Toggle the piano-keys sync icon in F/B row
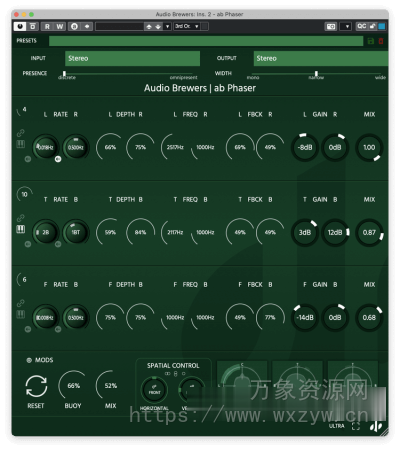Viewport: 400px width, 450px height. (21, 314)
